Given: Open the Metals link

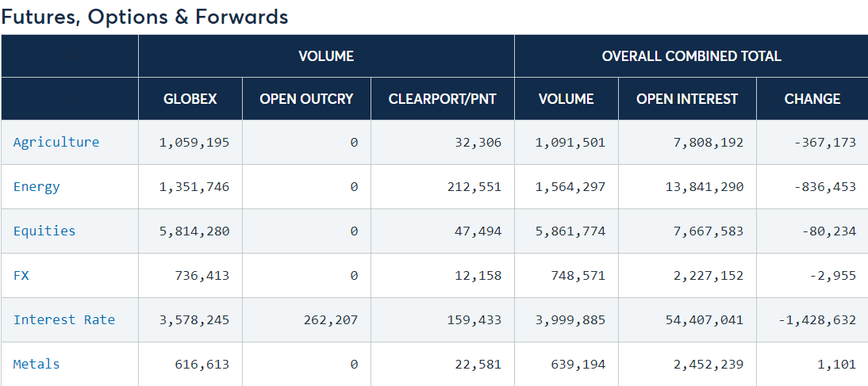Looking at the screenshot, I should [36, 364].
